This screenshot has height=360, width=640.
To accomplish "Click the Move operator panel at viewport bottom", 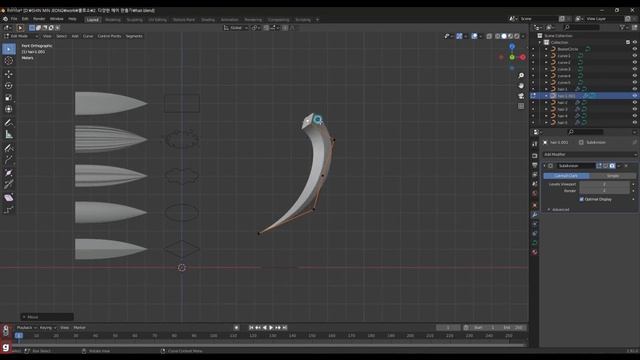I will click(47, 317).
